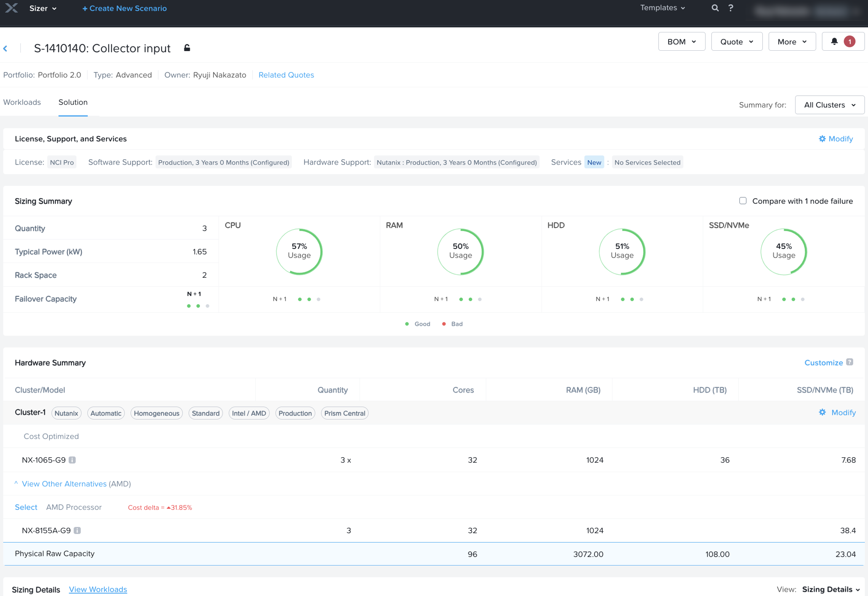The width and height of the screenshot is (868, 596).
Task: Click the Prism Central cluster tag
Action: tap(344, 413)
